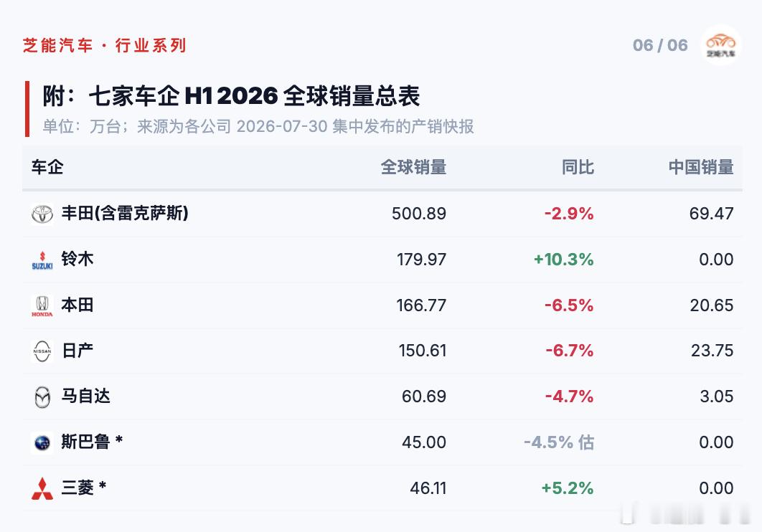
Task: Click the Mazda logo icon
Action: 42,397
